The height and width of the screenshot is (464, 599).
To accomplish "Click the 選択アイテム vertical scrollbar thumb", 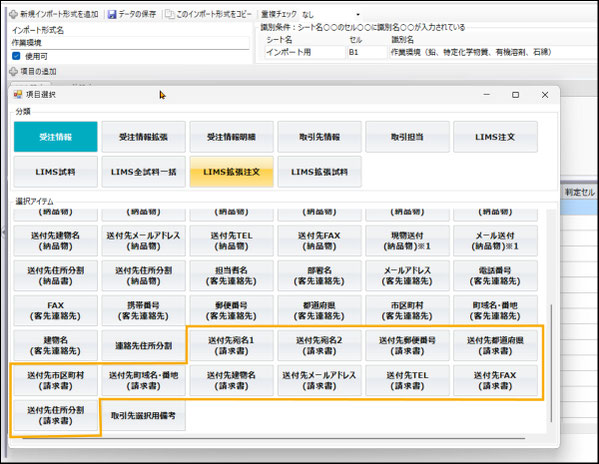I will [x=551, y=363].
